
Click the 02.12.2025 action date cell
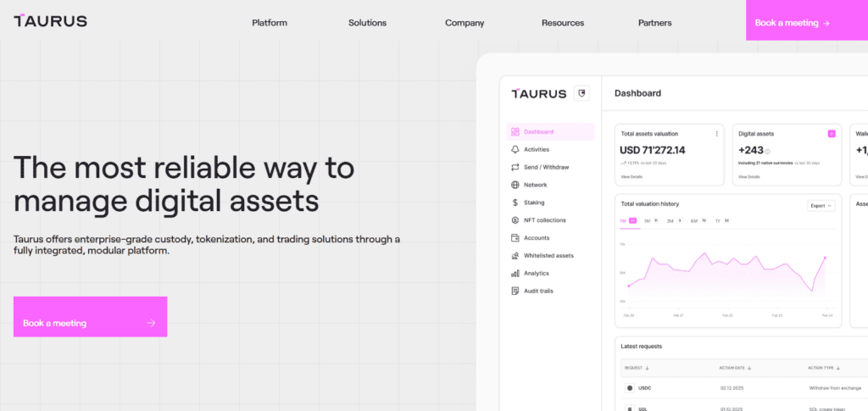coord(732,388)
